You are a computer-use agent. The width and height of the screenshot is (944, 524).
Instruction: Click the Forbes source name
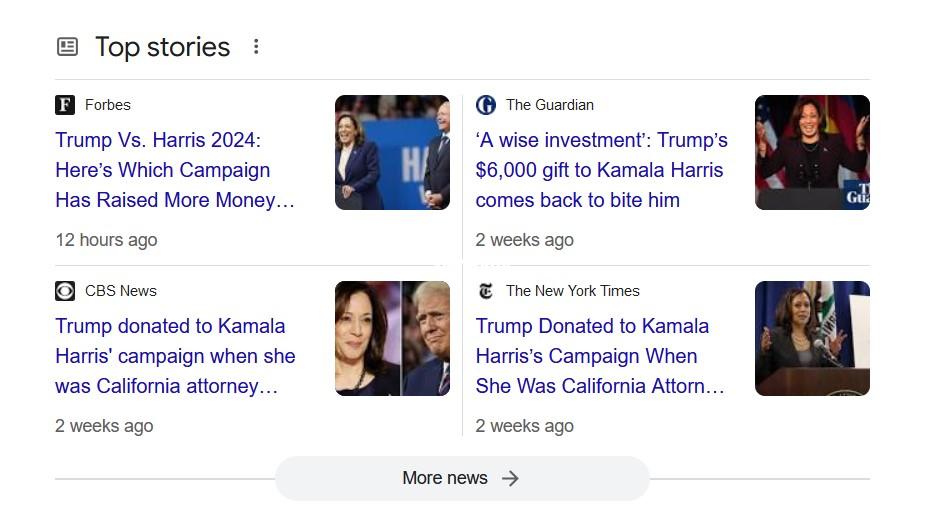tap(108, 105)
